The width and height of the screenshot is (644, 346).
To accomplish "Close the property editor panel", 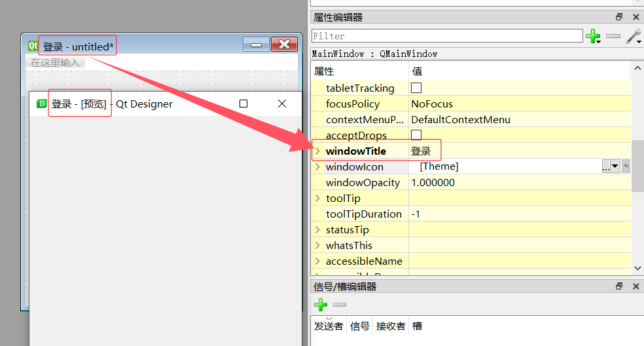I will point(635,17).
